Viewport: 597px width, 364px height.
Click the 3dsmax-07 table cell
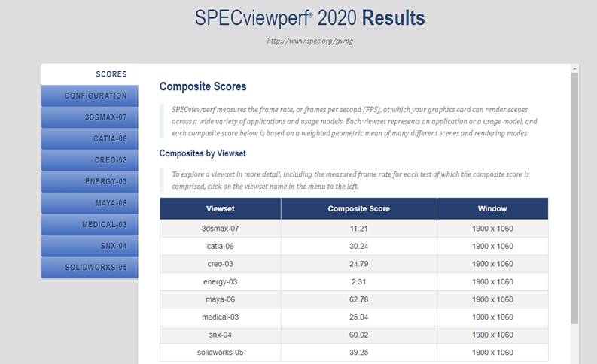pos(221,229)
